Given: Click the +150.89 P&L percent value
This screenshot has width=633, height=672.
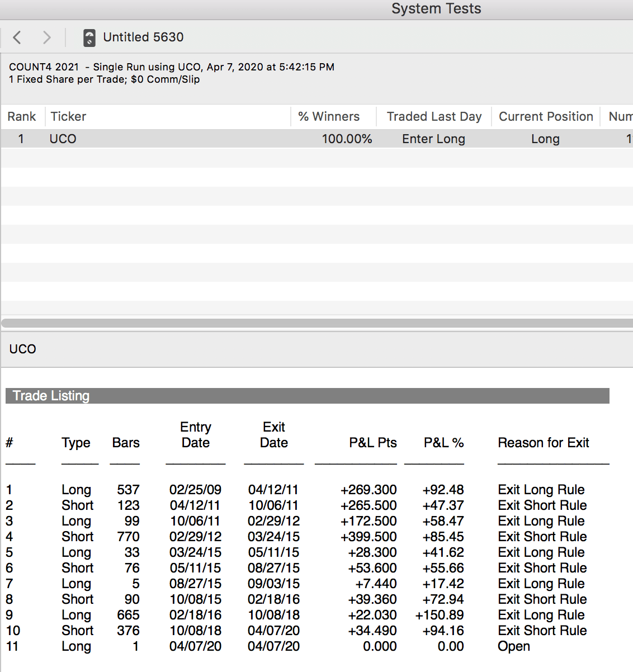Looking at the screenshot, I should click(x=440, y=615).
